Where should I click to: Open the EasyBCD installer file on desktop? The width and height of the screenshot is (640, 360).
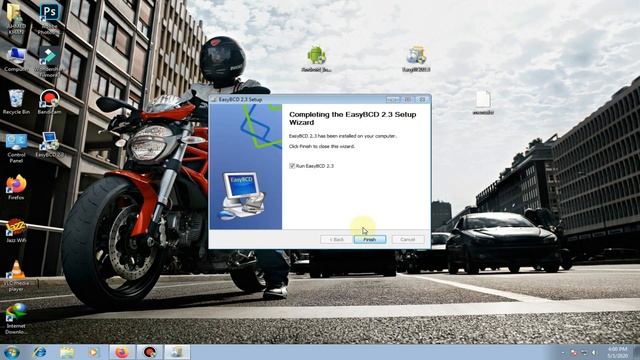point(416,60)
